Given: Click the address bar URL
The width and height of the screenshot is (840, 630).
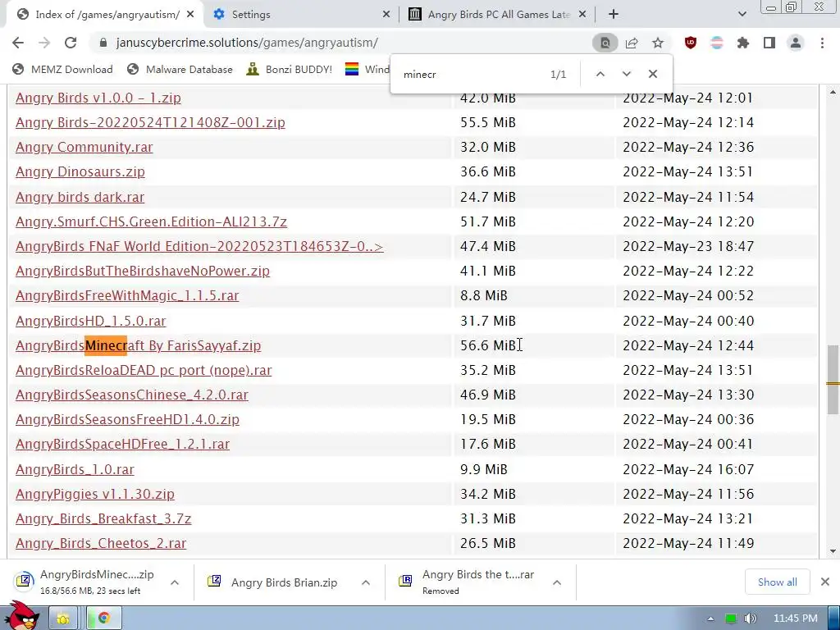Looking at the screenshot, I should (x=247, y=43).
